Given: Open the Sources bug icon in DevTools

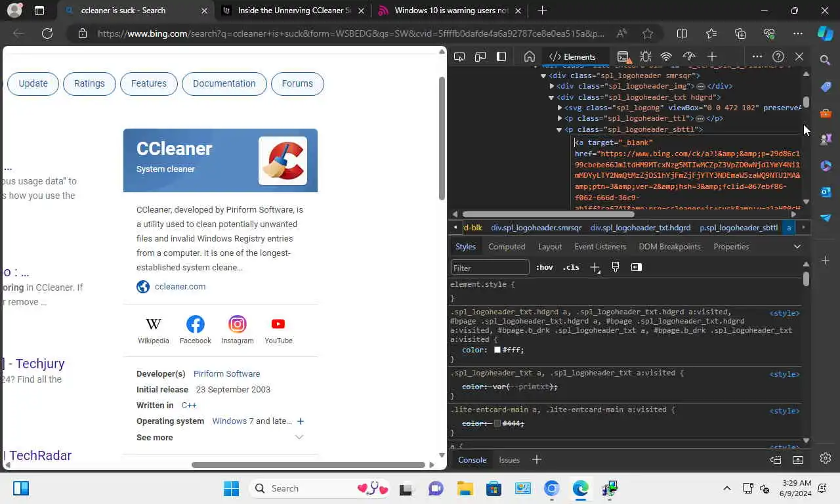Looking at the screenshot, I should click(646, 56).
